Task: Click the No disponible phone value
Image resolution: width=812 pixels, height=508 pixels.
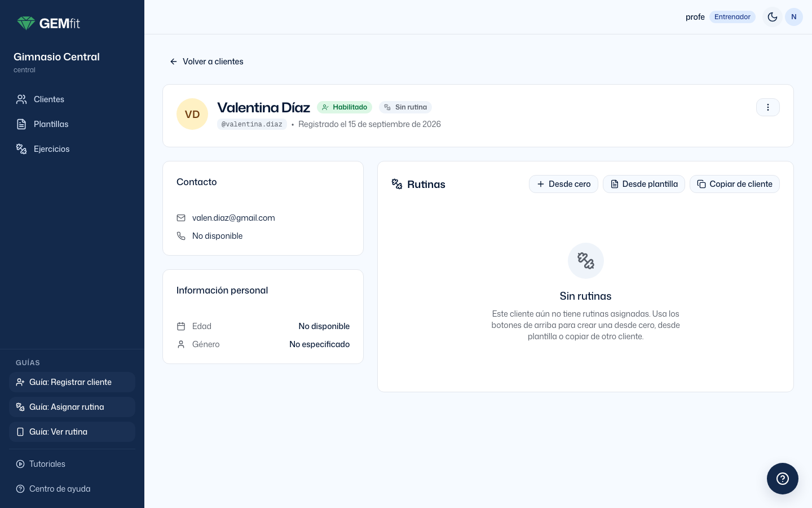Action: tap(218, 236)
